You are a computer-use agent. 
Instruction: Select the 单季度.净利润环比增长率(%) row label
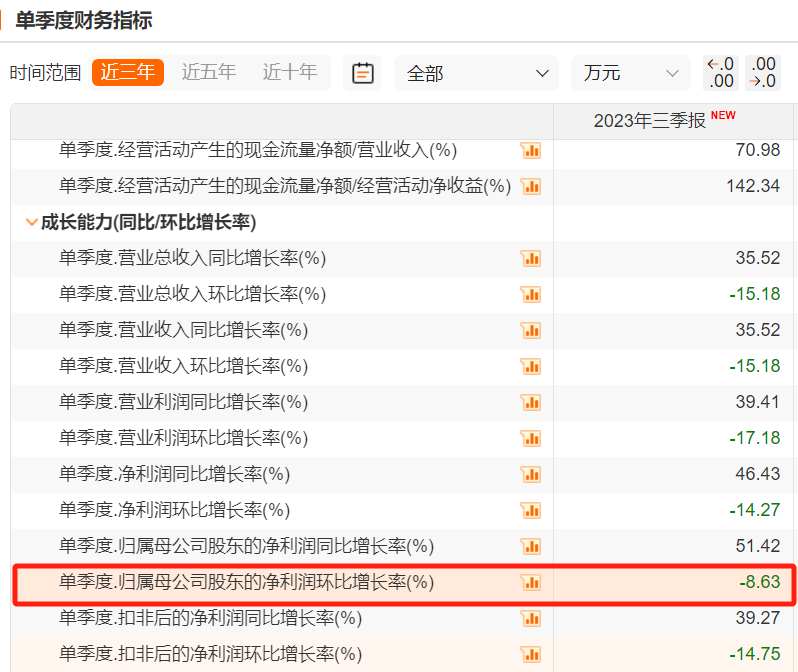click(x=175, y=510)
